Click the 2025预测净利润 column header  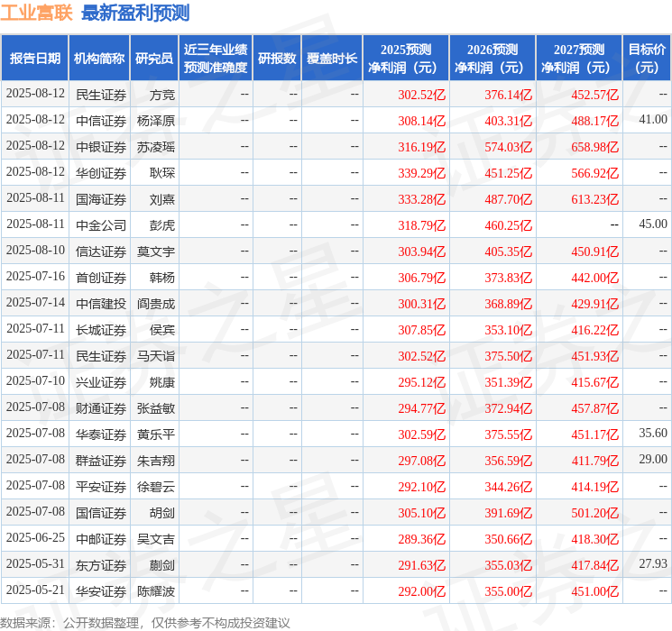[406, 59]
